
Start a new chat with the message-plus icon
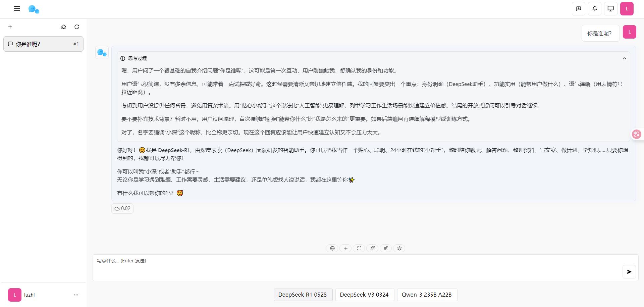coord(578,9)
